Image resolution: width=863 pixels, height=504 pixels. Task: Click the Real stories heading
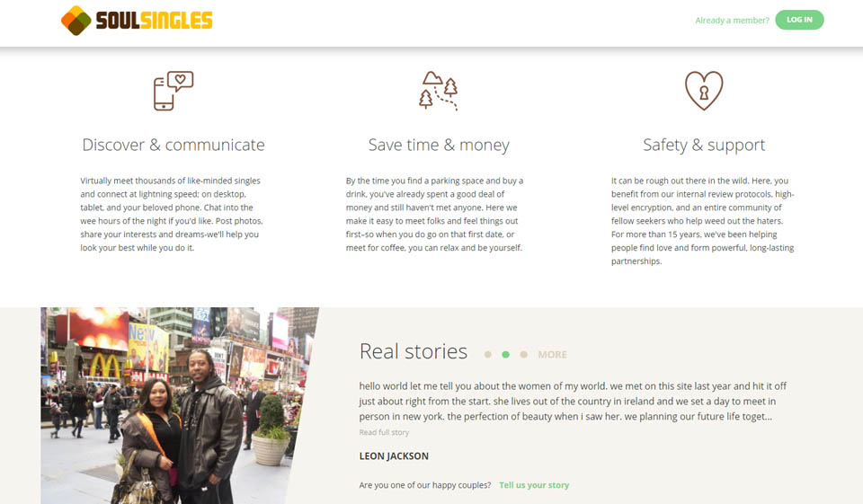pos(414,351)
